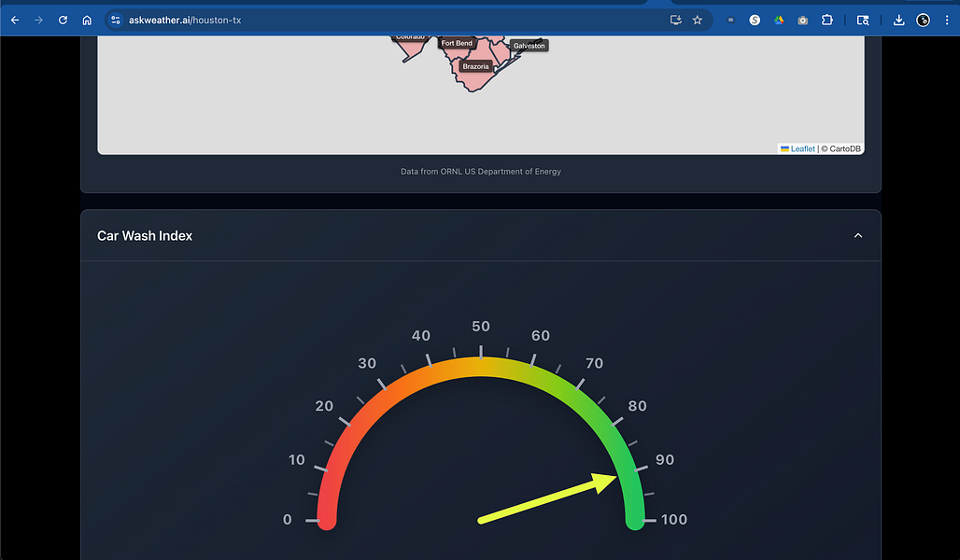Click the 50 mark on gauge
960x560 pixels.
point(481,327)
